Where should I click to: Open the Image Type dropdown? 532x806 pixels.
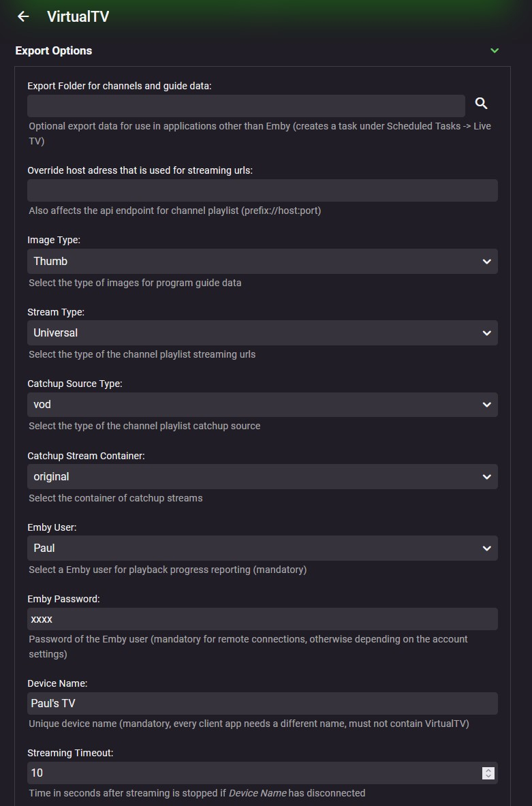pos(262,261)
